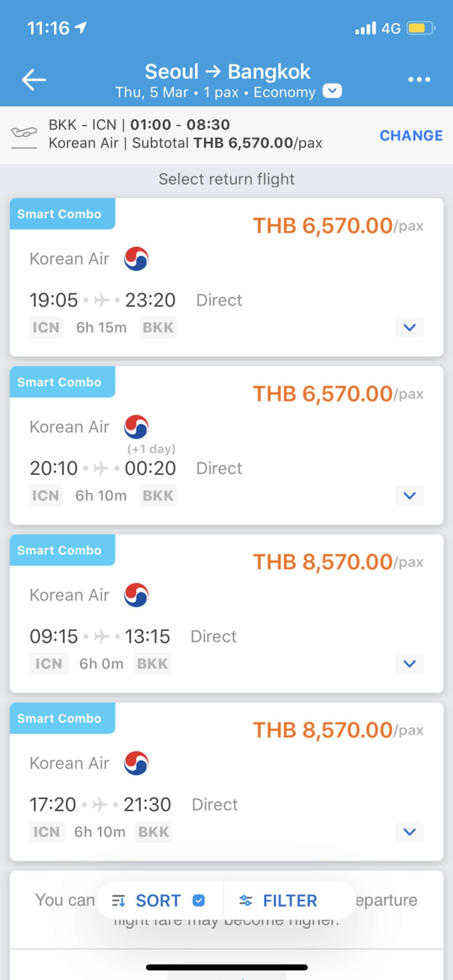Tap the filter sliders icon

[246, 901]
